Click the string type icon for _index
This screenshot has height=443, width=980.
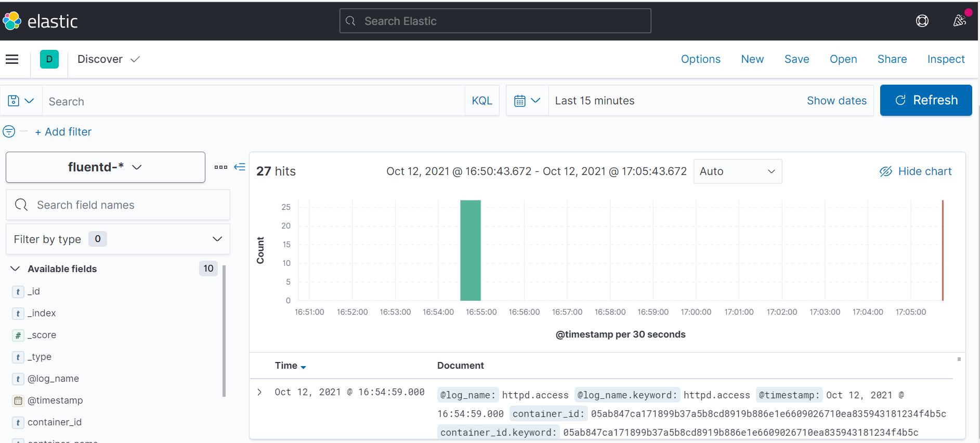(18, 313)
